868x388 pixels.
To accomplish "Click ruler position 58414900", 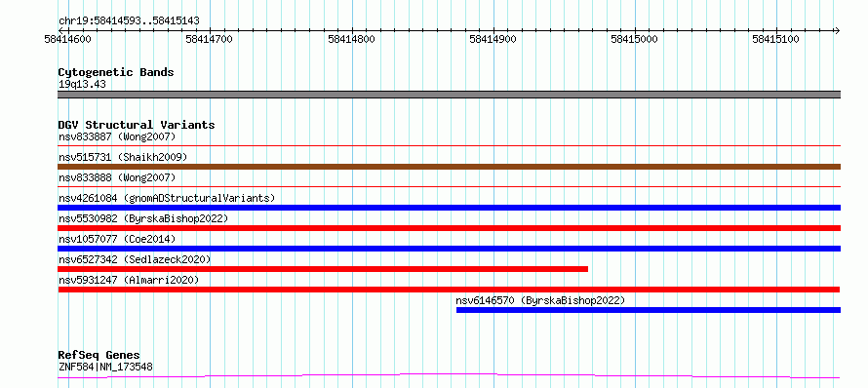I will click(x=493, y=39).
